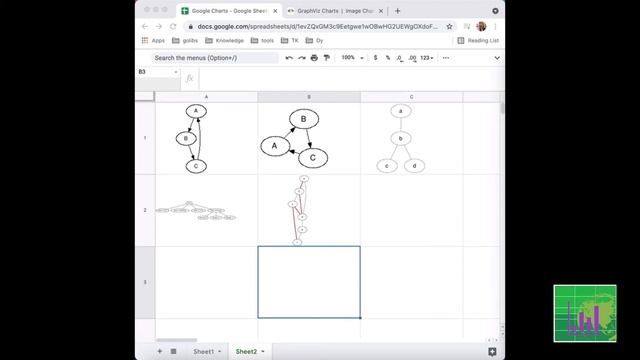
Task: Open the Knowledge bookmark folder
Action: tap(224, 40)
